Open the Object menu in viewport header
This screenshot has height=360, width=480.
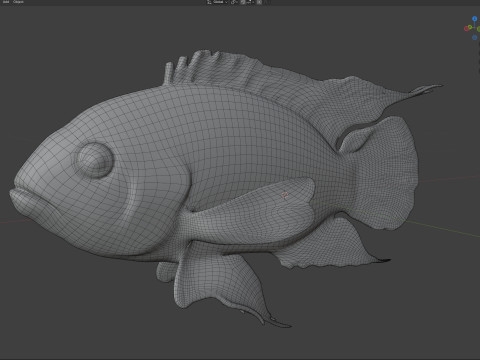(18, 2)
